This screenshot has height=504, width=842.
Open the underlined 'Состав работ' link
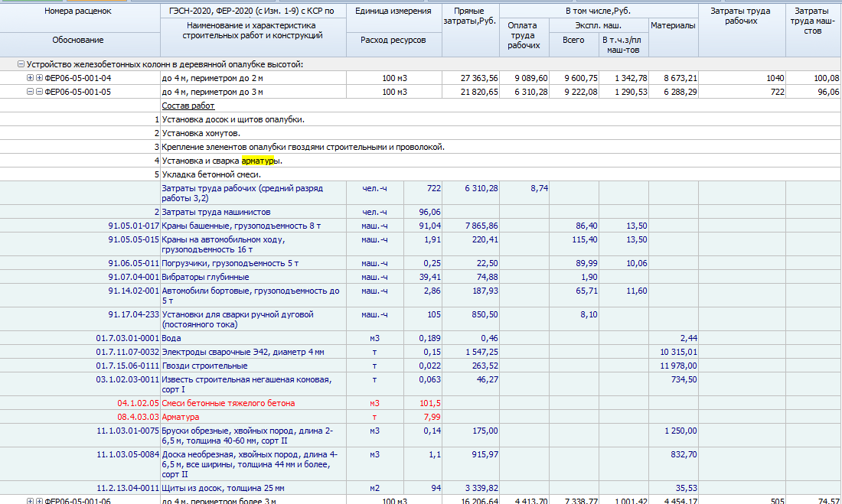coord(188,106)
